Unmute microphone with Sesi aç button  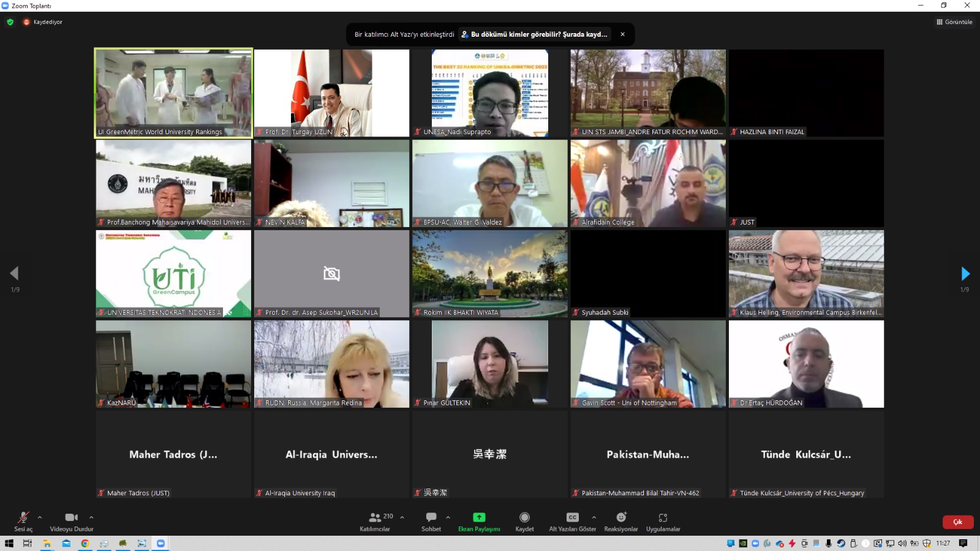(23, 521)
